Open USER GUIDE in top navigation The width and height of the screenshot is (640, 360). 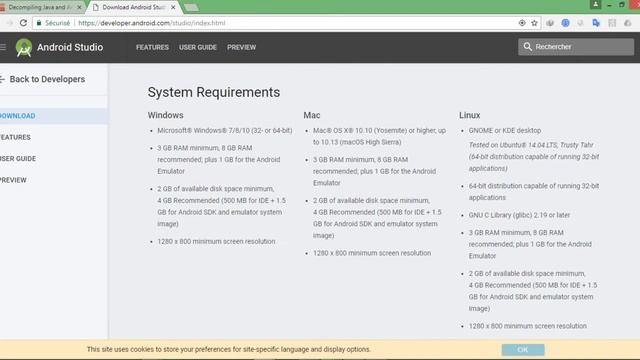pyautogui.click(x=198, y=47)
